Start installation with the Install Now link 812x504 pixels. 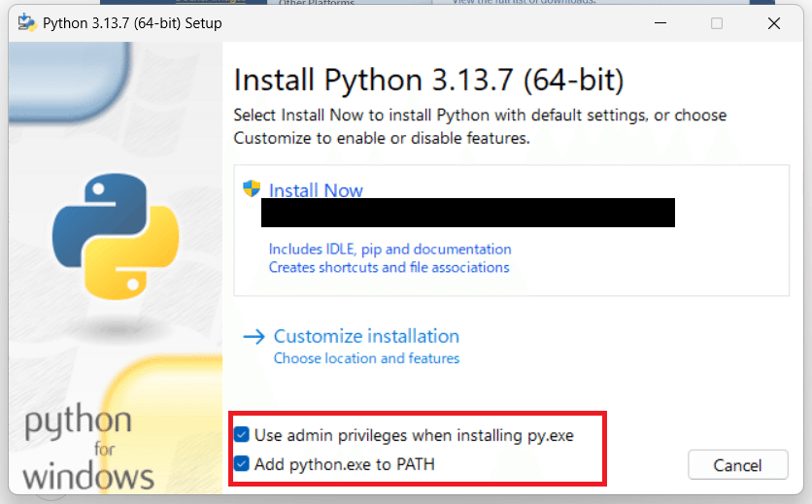click(316, 190)
